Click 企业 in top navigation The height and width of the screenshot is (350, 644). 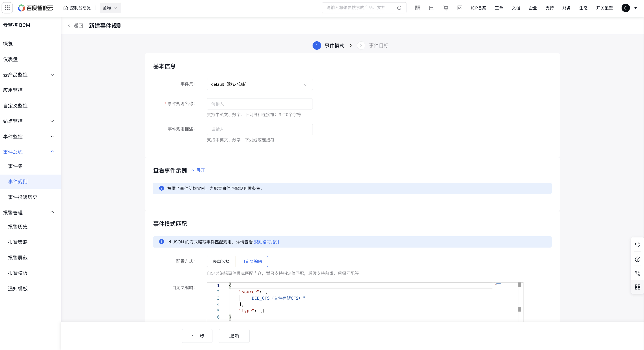533,8
